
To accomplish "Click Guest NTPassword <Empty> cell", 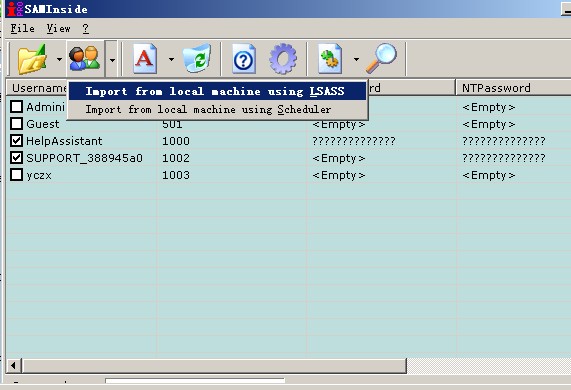I will pyautogui.click(x=489, y=124).
